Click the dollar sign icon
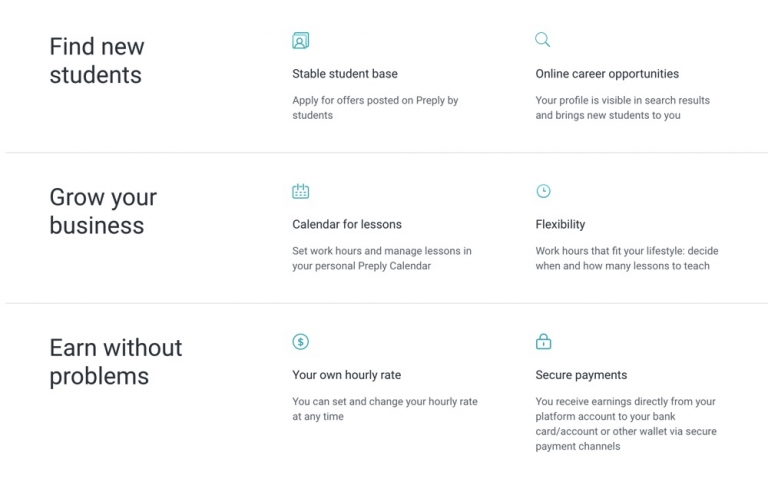Image resolution: width=768 pixels, height=485 pixels. point(300,342)
